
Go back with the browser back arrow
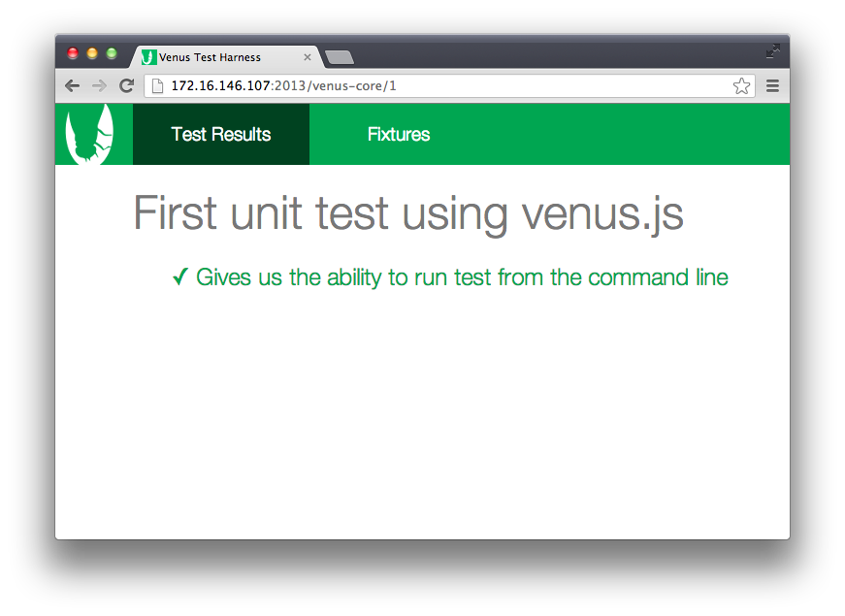click(x=72, y=85)
